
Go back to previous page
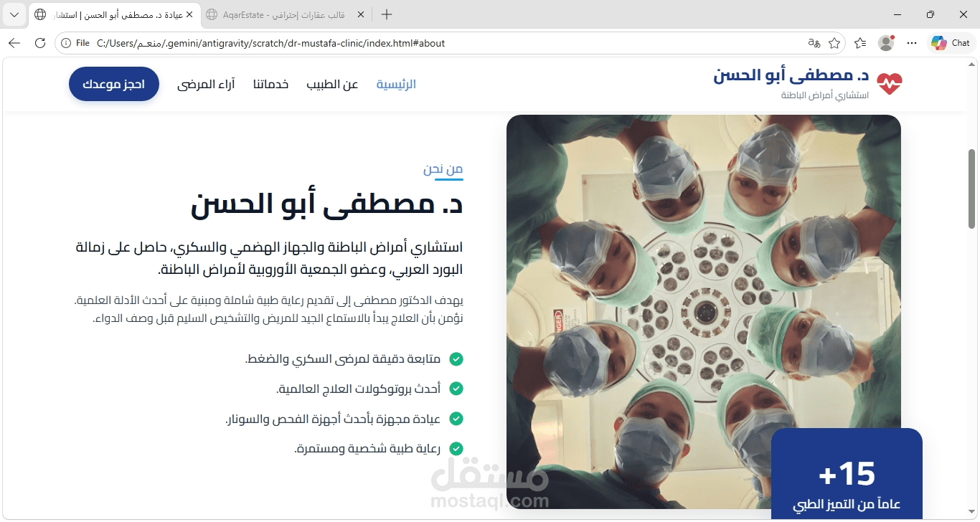(x=14, y=43)
